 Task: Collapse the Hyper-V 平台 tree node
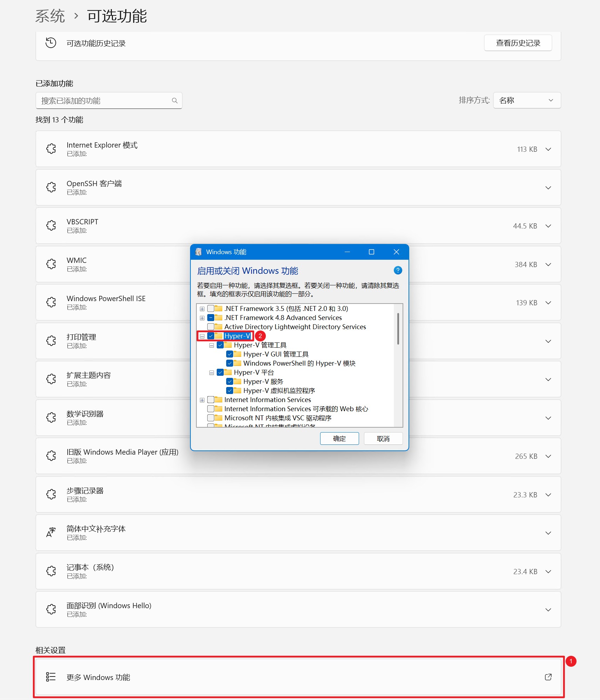coord(211,373)
